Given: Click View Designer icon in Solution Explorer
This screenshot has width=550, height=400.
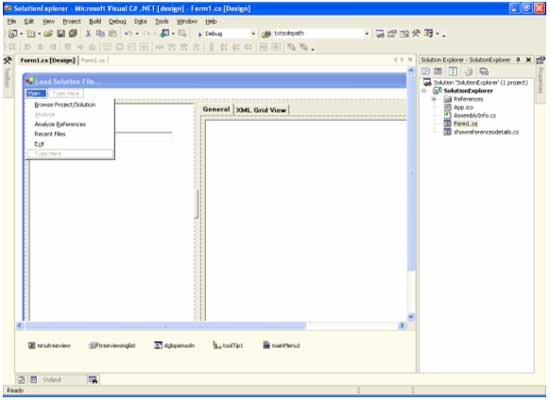Looking at the screenshot, I should [x=438, y=71].
